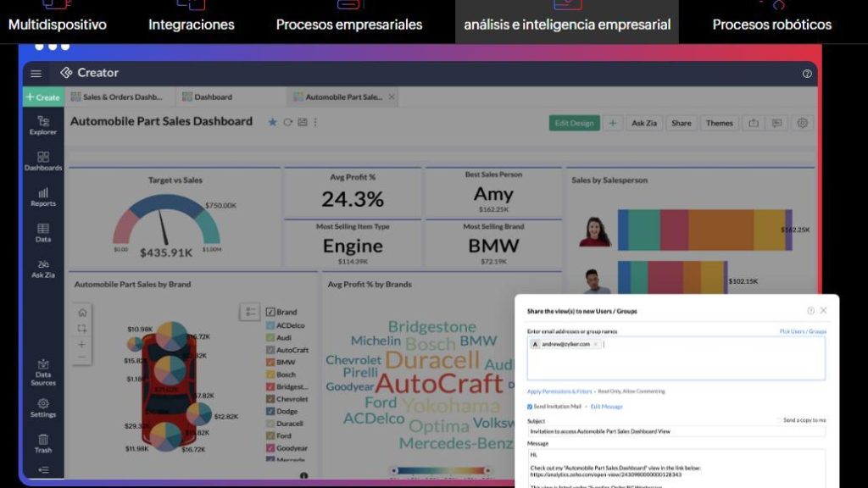The image size is (868, 488).
Task: Collapse the left sidebar panel
Action: pos(43,470)
